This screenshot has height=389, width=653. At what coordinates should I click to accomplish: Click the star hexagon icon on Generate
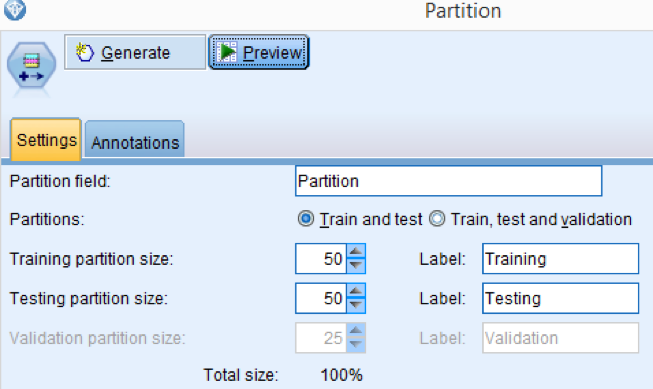(85, 52)
